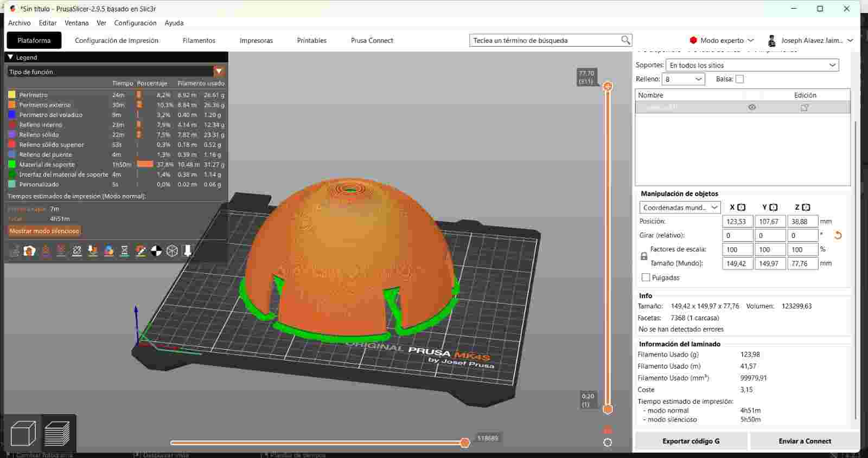Image resolution: width=868 pixels, height=458 pixels.
Task: Toggle color changes icon in legend toolbar
Action: 108,251
